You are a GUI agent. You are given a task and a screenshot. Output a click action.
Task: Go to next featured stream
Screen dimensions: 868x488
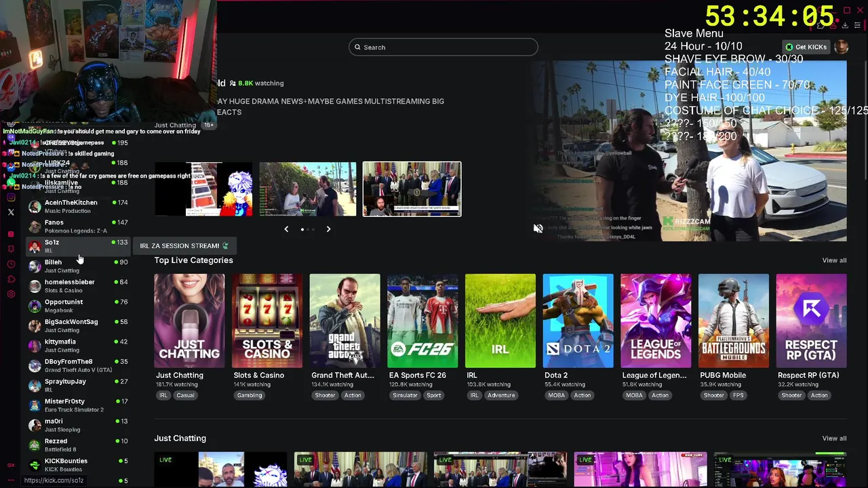(328, 229)
